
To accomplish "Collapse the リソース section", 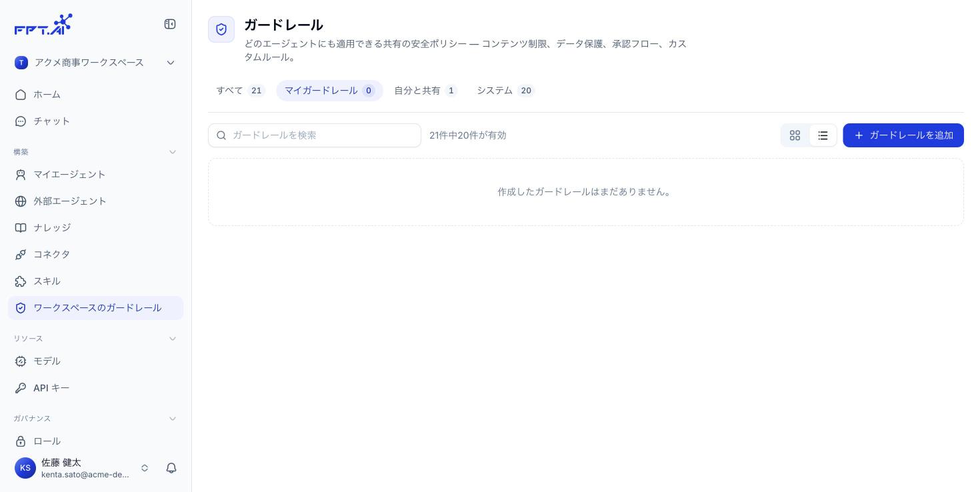I will (x=173, y=339).
